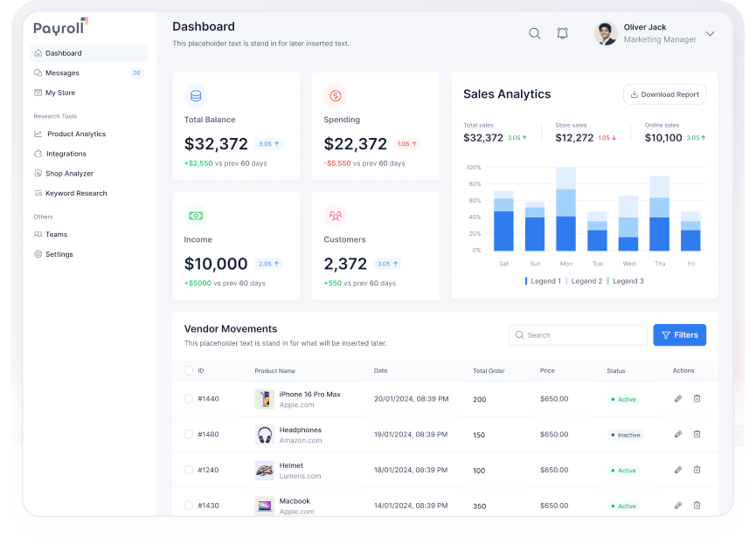Open notifications bell icon
756x551 pixels.
point(563,33)
